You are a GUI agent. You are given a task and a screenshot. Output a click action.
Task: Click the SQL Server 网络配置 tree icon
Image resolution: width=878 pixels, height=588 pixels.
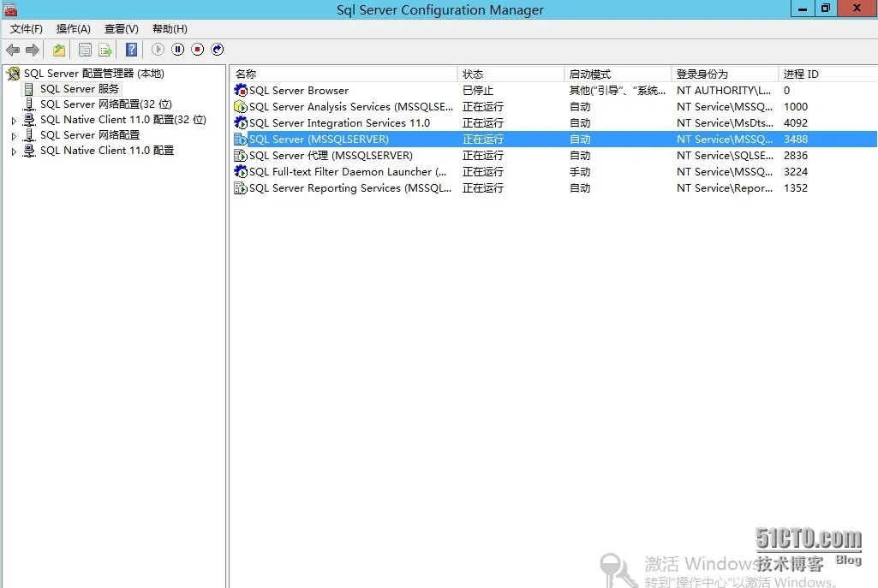point(28,135)
